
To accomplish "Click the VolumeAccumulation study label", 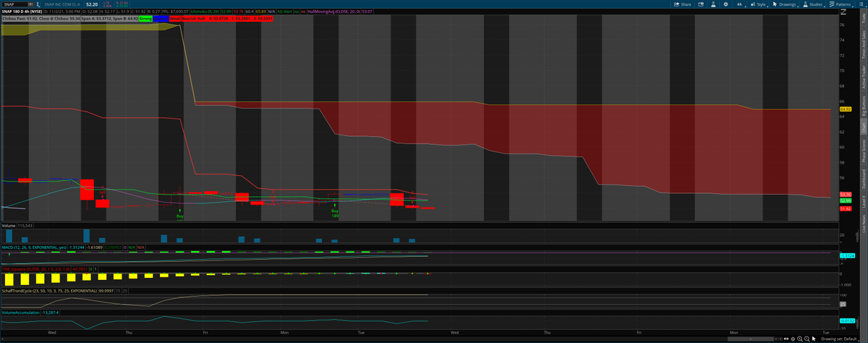I will 20,312.
